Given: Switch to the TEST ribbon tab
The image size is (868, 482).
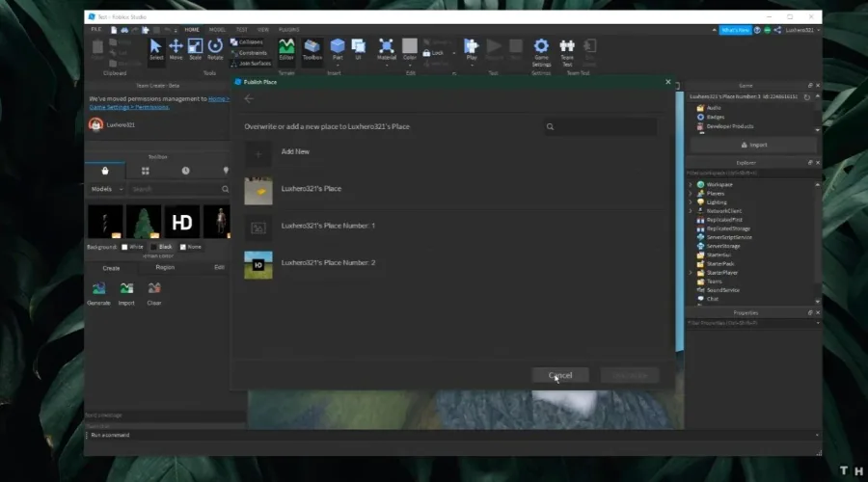Looking at the screenshot, I should coord(242,30).
